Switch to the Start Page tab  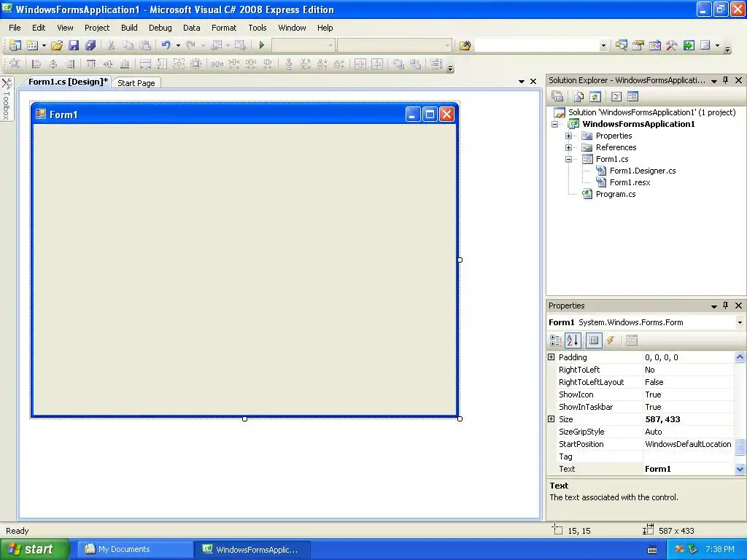(x=136, y=83)
